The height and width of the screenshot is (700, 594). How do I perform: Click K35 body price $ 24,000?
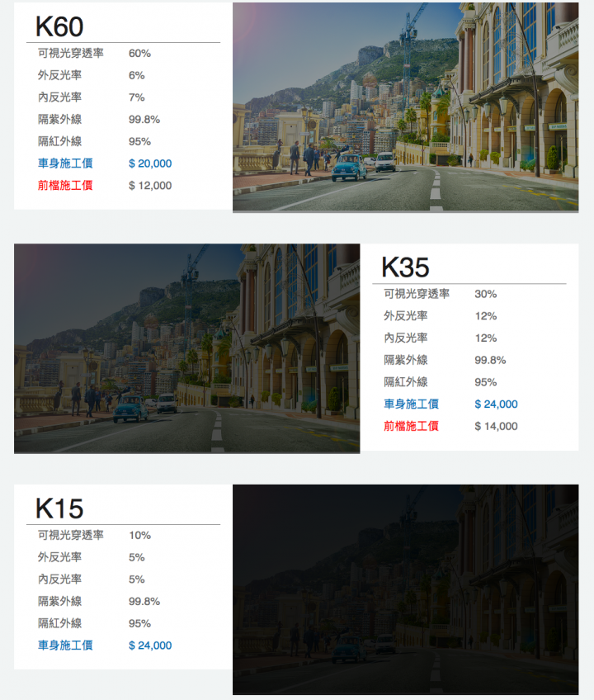(x=497, y=404)
